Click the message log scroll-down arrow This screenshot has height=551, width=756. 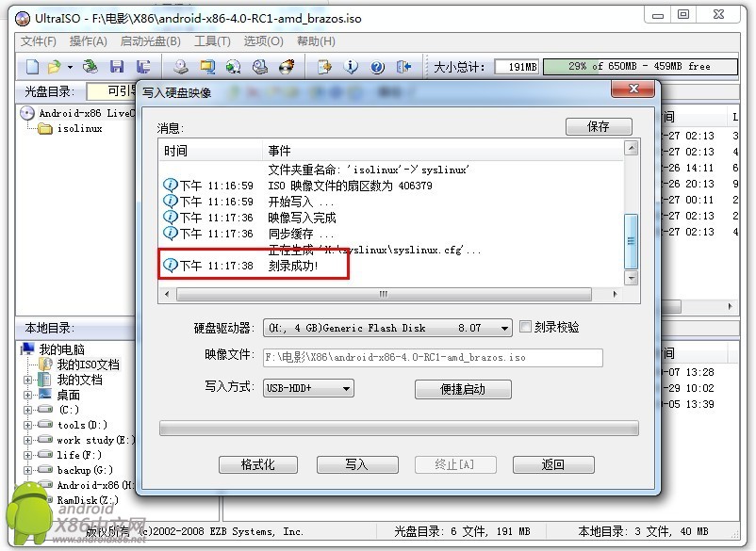631,278
